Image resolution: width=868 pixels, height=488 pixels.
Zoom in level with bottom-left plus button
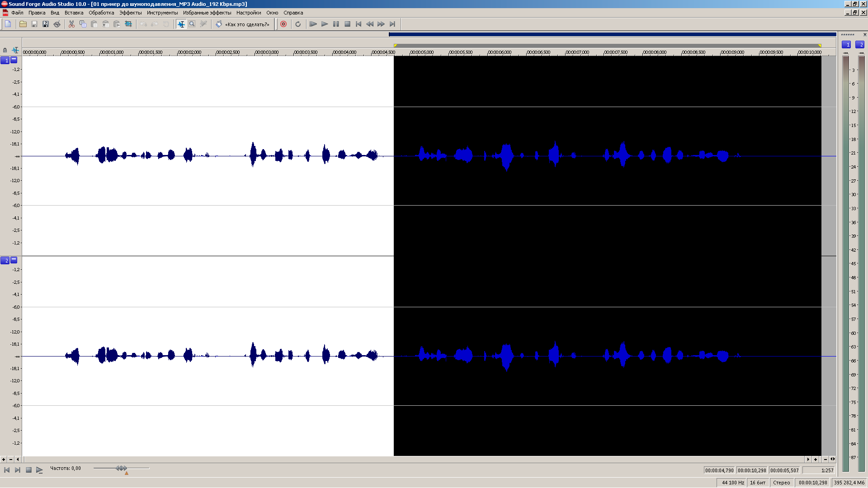(x=4, y=459)
